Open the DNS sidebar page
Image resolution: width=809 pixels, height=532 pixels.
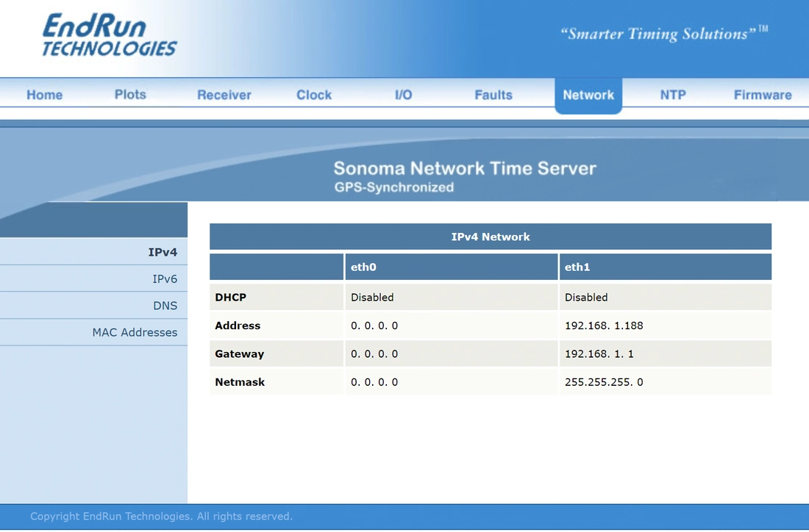click(x=93, y=306)
